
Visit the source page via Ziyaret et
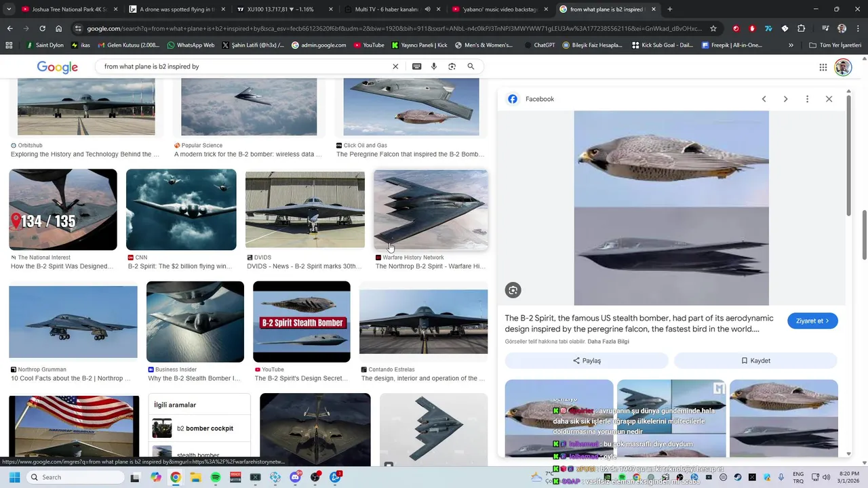coord(812,321)
